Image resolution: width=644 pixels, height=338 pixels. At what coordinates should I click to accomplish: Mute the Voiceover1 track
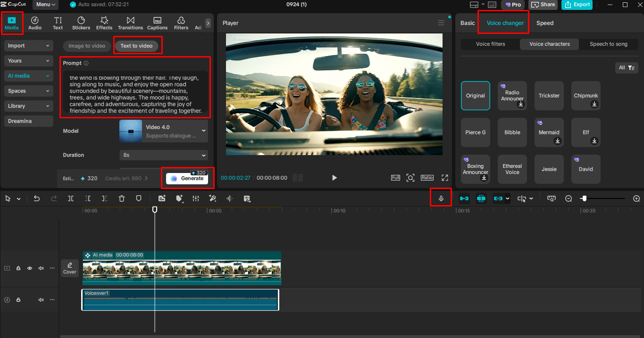click(x=41, y=299)
